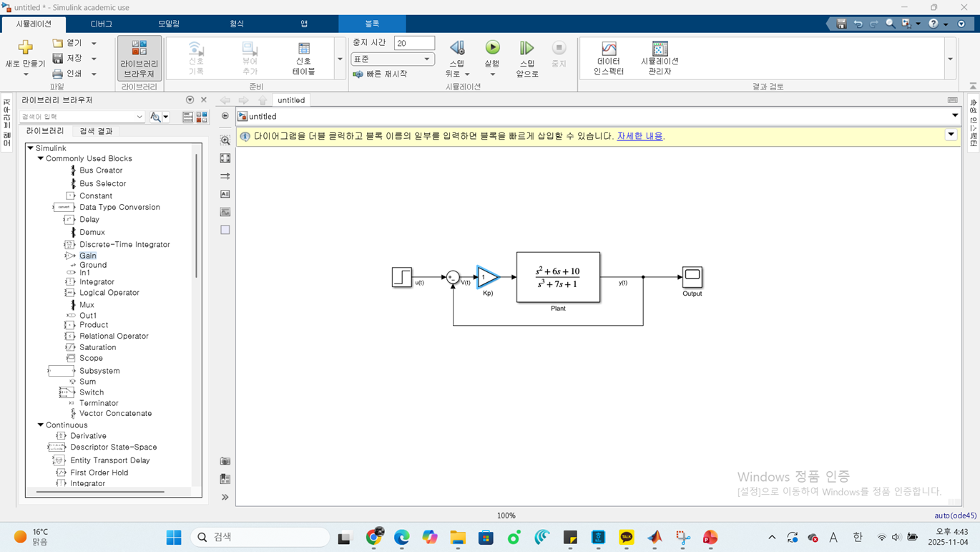Viewport: 980px width, 552px height.
Task: Open library browser panel options menu
Action: point(190,100)
